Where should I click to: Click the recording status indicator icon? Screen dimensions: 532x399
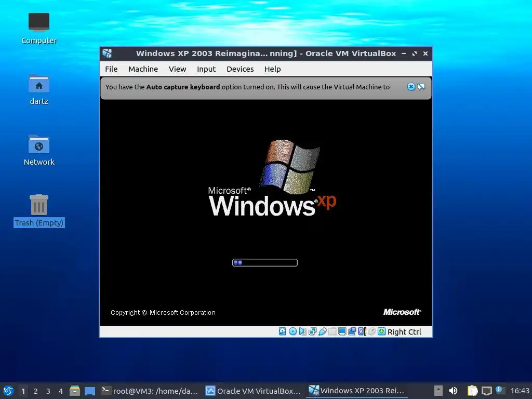352,331
